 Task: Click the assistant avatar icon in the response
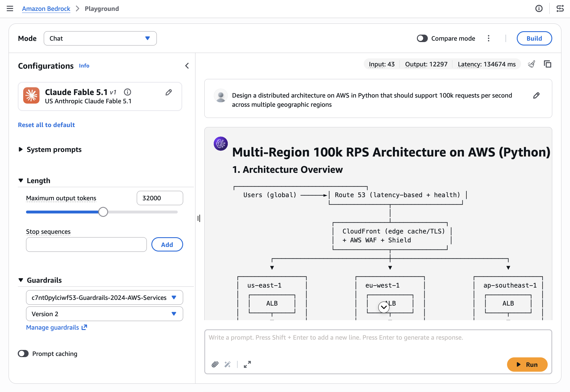click(x=221, y=144)
